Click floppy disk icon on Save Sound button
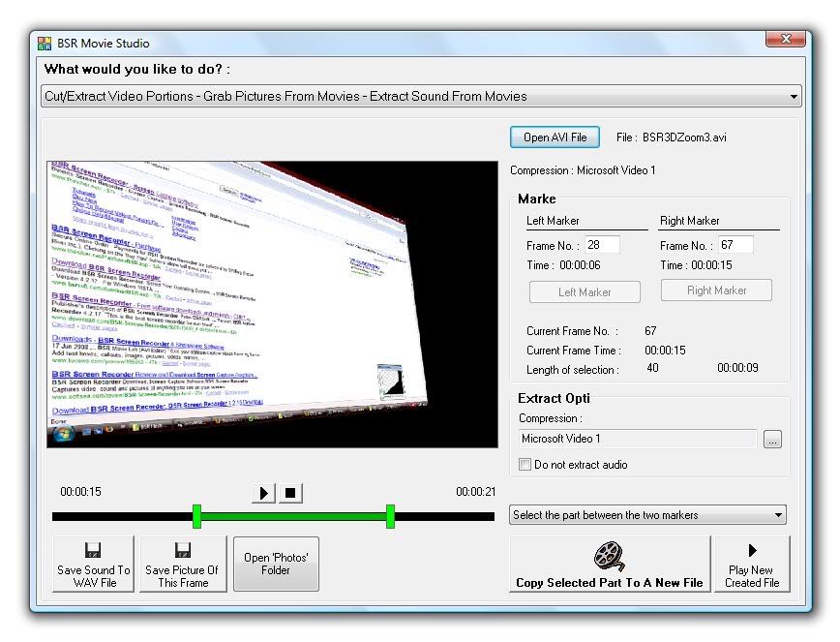Screen dimensions: 840x642 [x=93, y=550]
